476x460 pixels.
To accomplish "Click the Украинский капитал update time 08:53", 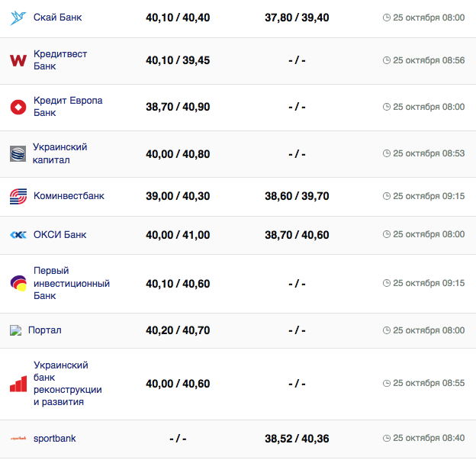I will click(x=429, y=153).
